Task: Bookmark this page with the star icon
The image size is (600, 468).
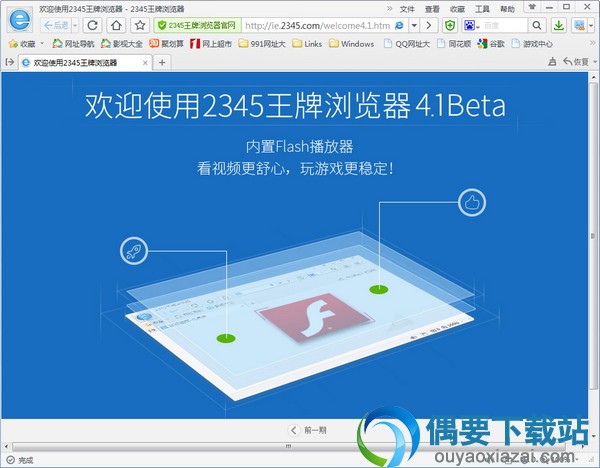Action: pyautogui.click(x=140, y=25)
